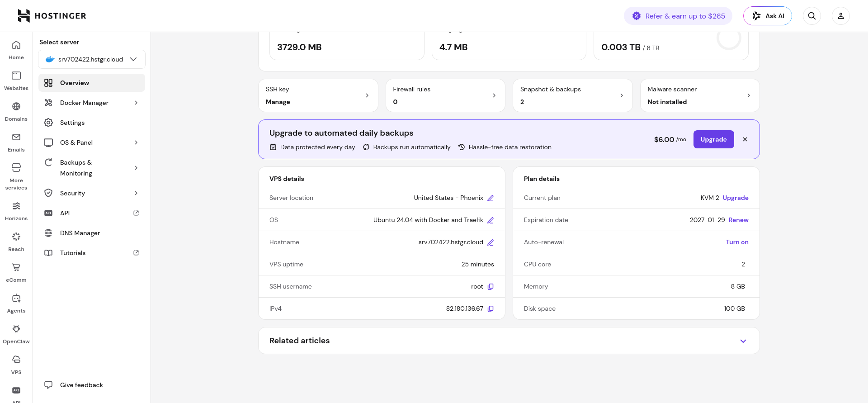This screenshot has width=868, height=403.
Task: Turn on auto-renewal
Action: click(737, 242)
